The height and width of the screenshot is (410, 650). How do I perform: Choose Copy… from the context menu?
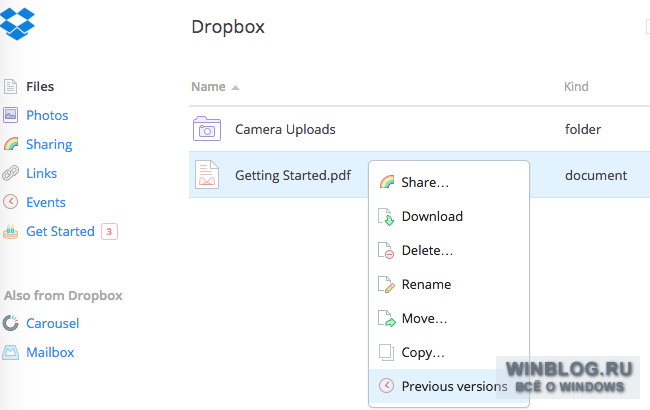[449, 352]
